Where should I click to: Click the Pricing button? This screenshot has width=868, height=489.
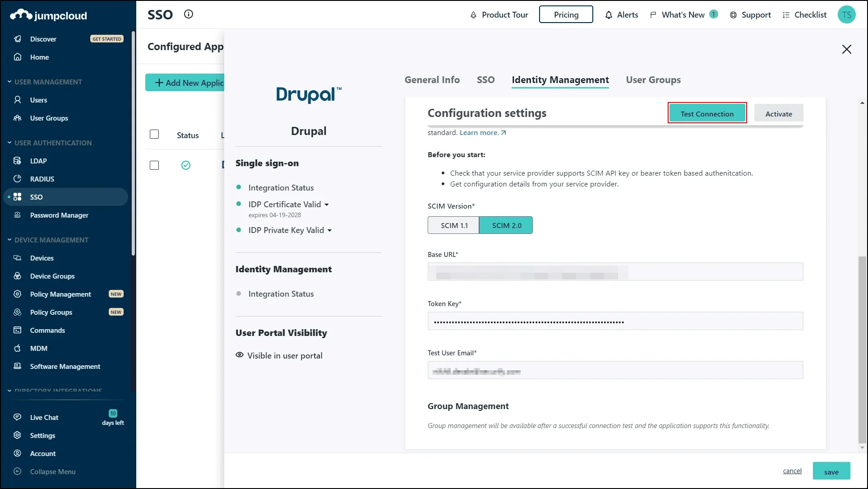point(566,14)
